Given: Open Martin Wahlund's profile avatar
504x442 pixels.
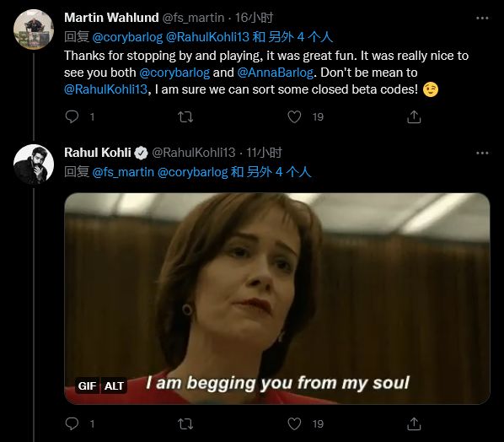Looking at the screenshot, I should pos(34,30).
